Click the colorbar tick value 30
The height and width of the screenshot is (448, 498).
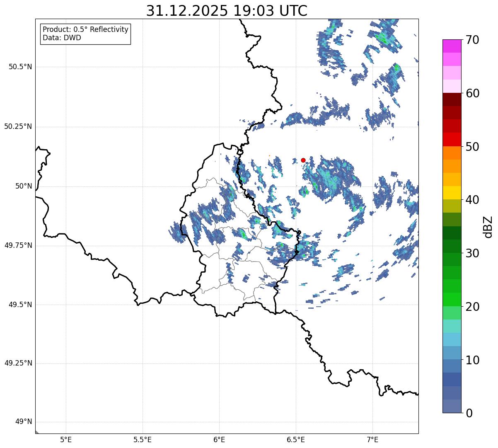point(472,253)
